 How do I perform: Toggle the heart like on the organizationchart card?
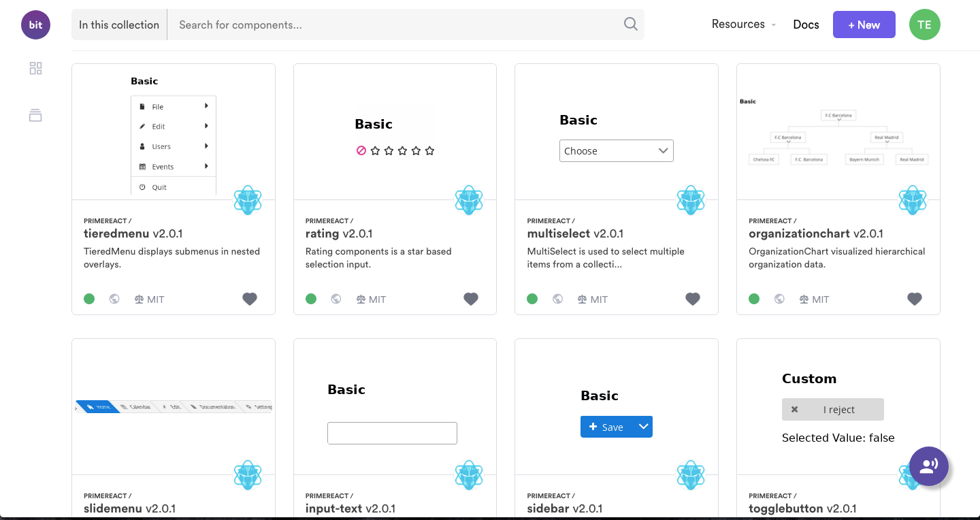[914, 298]
